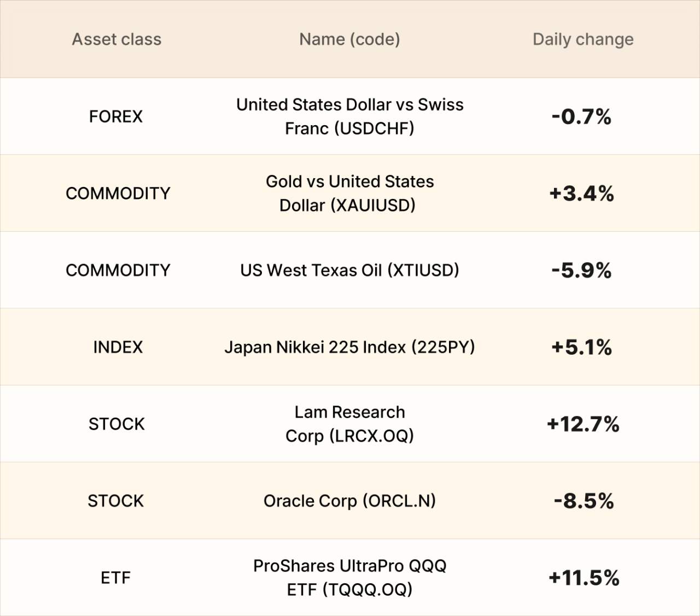Open Lam Research Corp (LRCX.OQ)

pos(350,424)
